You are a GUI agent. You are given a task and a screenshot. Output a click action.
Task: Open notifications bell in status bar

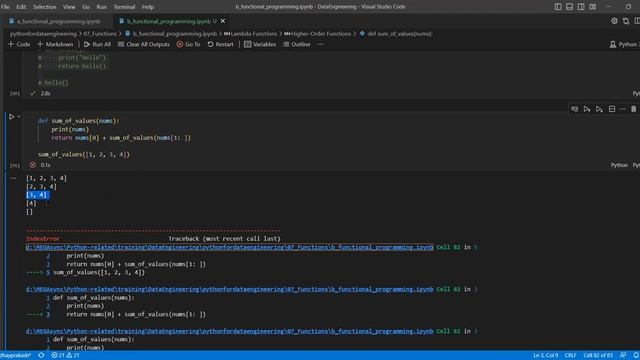tap(636, 356)
